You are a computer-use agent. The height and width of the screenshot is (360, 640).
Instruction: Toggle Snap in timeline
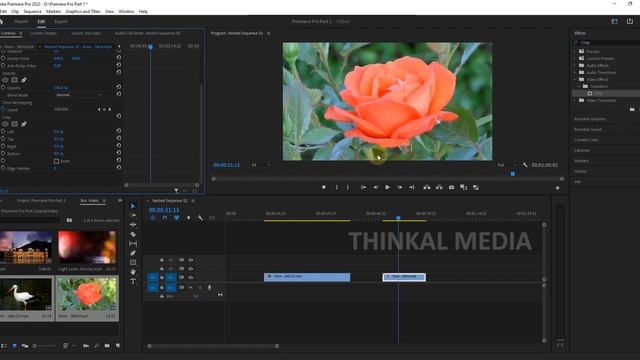164,218
